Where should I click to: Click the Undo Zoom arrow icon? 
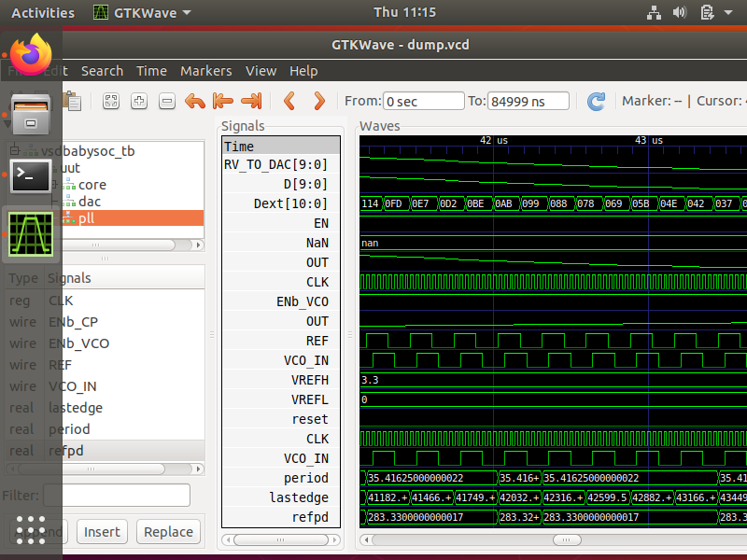pyautogui.click(x=195, y=101)
